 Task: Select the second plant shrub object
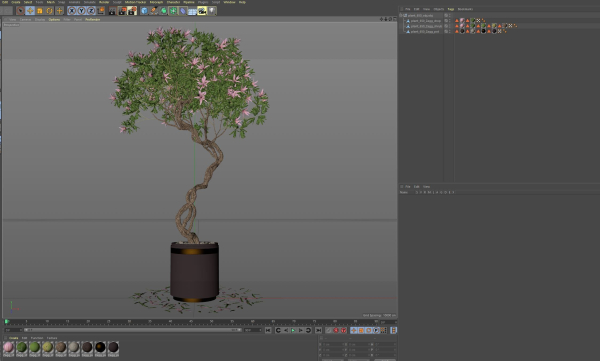click(x=426, y=26)
